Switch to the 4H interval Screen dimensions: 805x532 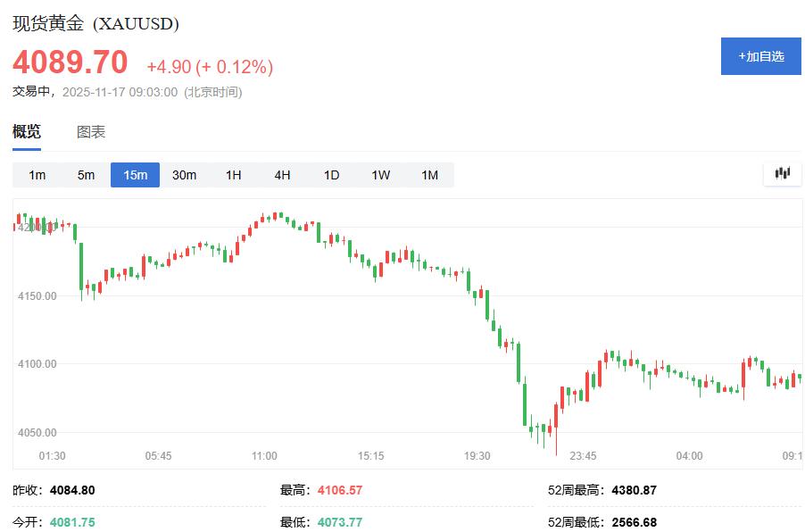click(282, 175)
